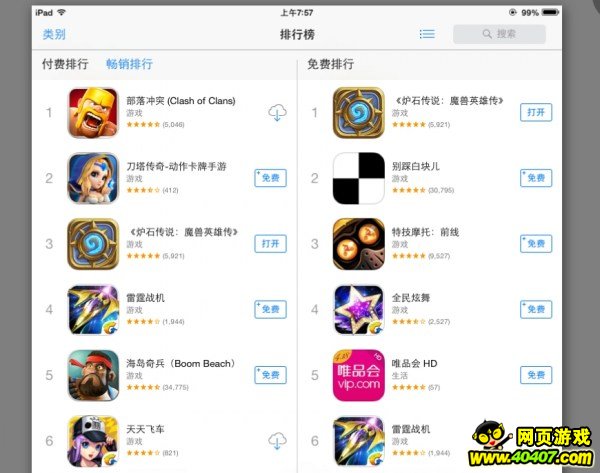Tap the 刀塔传奇 game icon
Viewport: 600px width, 473px height.
point(93,178)
